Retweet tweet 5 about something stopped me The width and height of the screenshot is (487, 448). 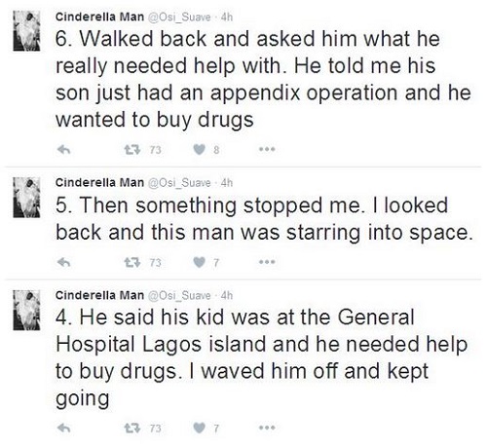coord(132,262)
